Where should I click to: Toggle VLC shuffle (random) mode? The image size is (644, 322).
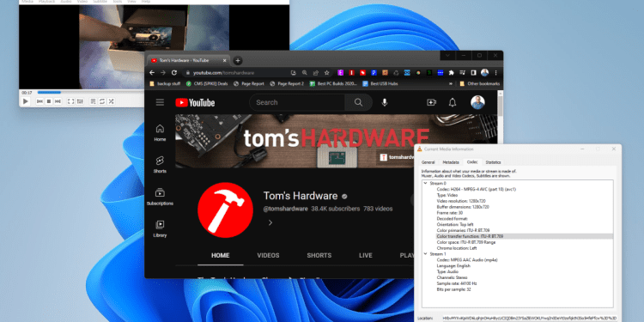click(x=111, y=101)
